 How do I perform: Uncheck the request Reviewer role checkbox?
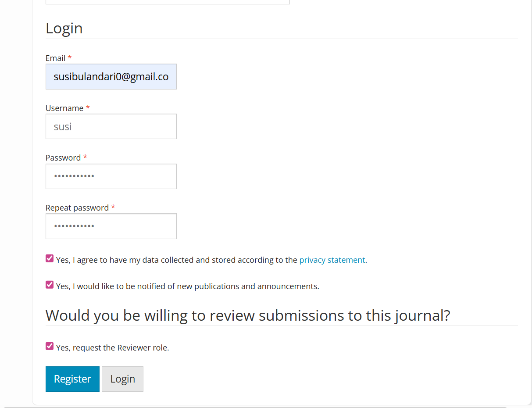tap(50, 346)
